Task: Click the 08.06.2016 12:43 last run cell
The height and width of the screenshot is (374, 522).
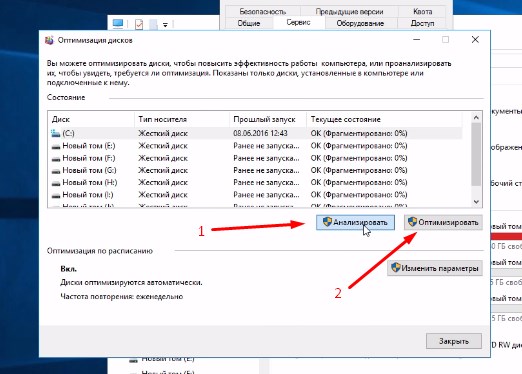Action: [260, 133]
